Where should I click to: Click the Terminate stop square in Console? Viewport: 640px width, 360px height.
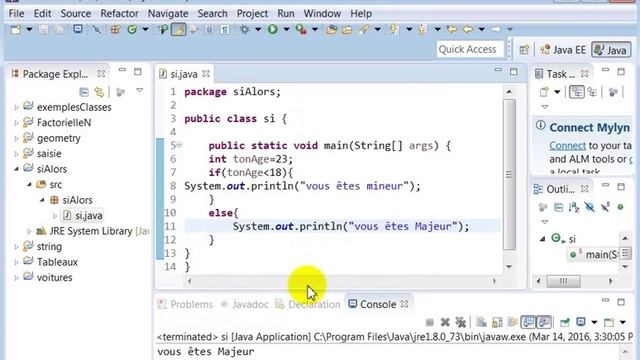(429, 322)
